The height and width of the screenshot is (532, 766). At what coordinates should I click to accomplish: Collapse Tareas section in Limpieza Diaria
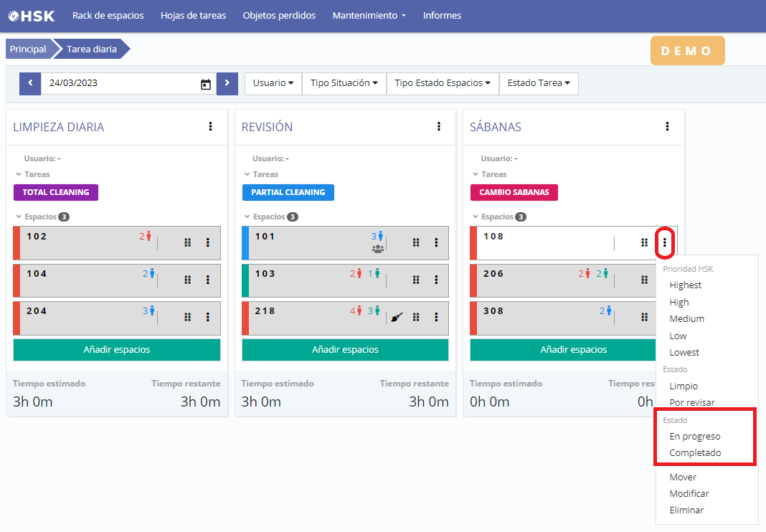coord(32,174)
